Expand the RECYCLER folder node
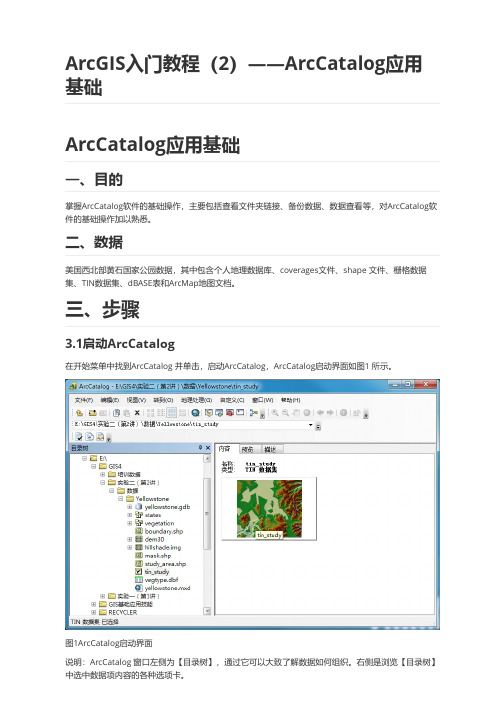Screen dimensions: 504x713 tap(94, 613)
